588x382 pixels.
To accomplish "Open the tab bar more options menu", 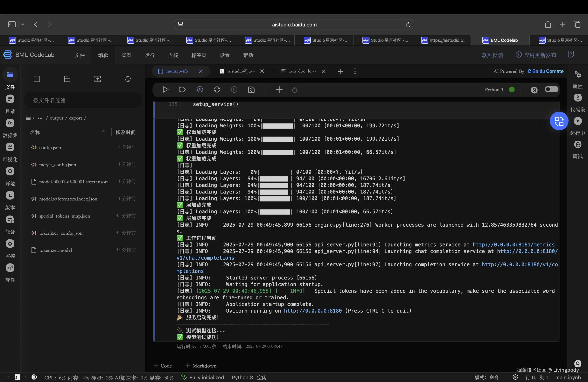I will point(355,71).
